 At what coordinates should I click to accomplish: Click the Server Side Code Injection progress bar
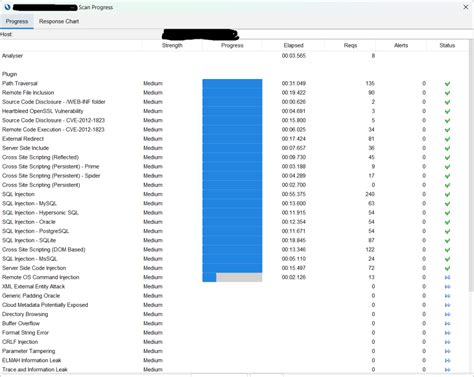click(232, 268)
